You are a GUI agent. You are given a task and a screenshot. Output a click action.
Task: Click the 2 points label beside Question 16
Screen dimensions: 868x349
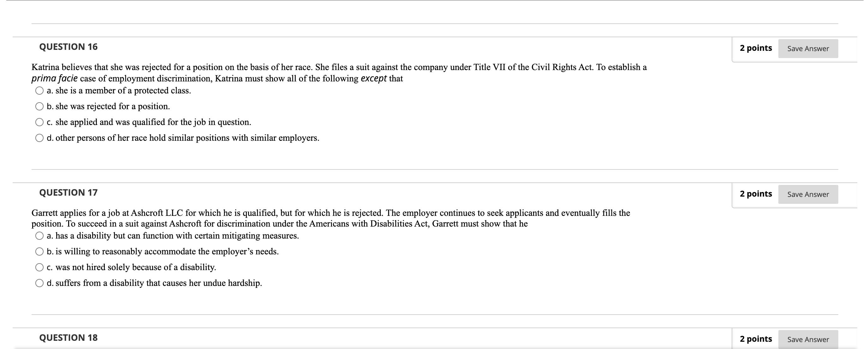coord(756,48)
